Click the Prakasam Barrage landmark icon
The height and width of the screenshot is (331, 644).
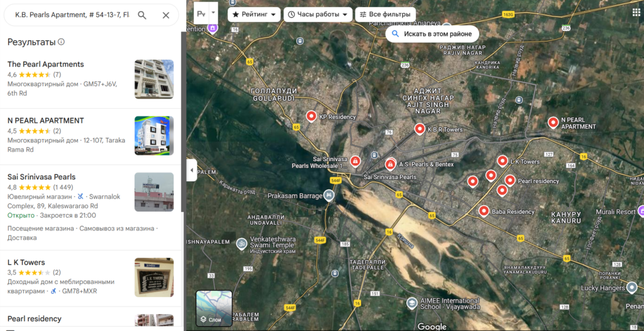click(329, 196)
